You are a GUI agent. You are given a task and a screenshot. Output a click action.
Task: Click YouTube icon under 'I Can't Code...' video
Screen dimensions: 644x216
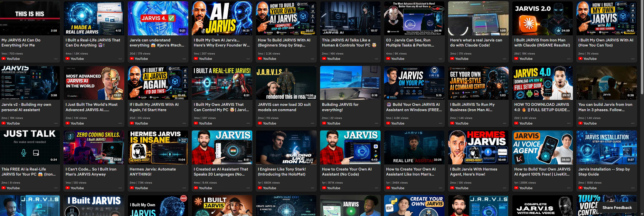click(x=68, y=188)
